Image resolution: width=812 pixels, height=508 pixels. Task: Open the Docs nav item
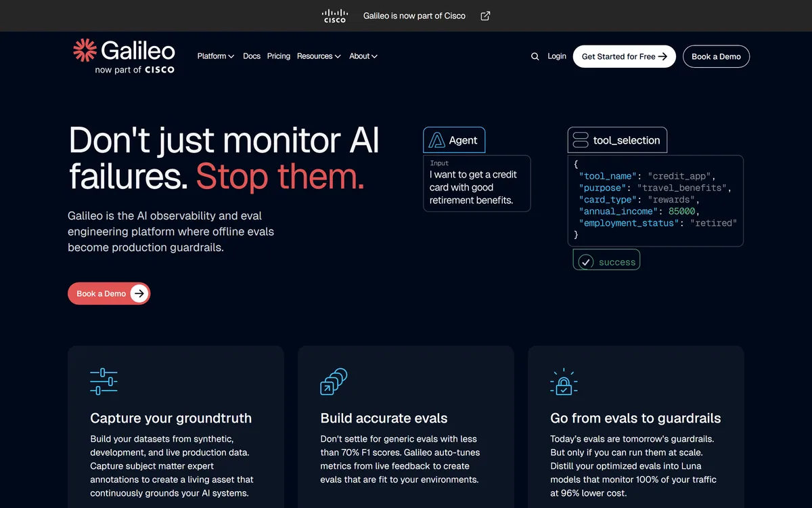(x=252, y=56)
